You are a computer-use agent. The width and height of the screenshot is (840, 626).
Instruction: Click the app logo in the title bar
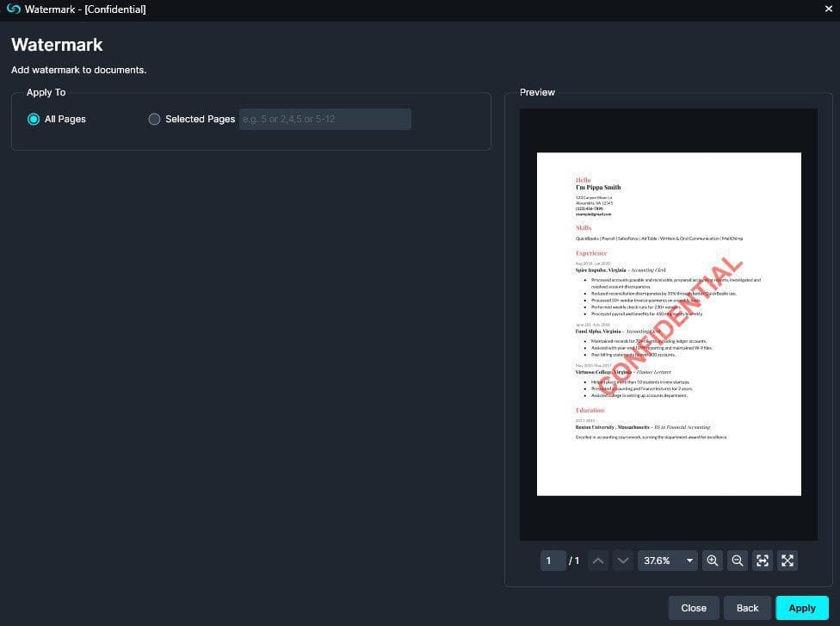[x=12, y=9]
